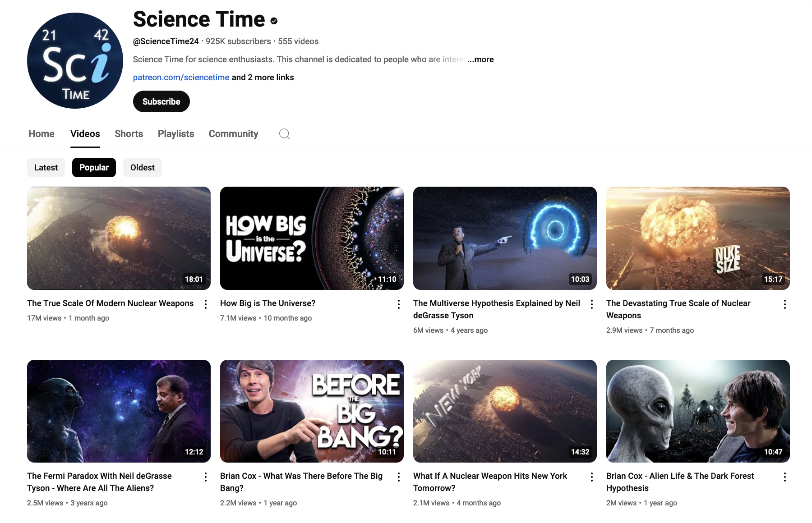812x523 pixels.
Task: Go to the Home tab
Action: coord(42,134)
